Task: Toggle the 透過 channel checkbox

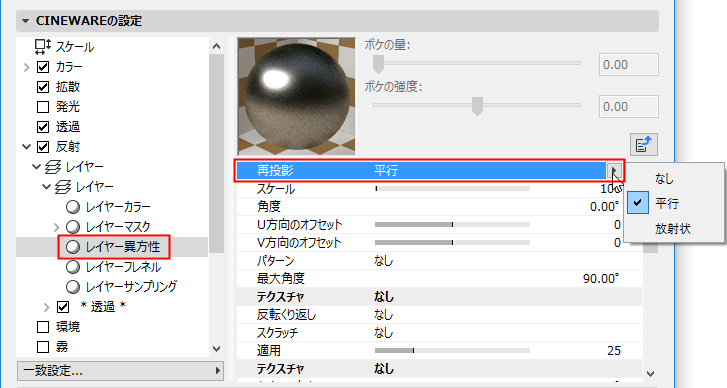Action: (x=43, y=127)
